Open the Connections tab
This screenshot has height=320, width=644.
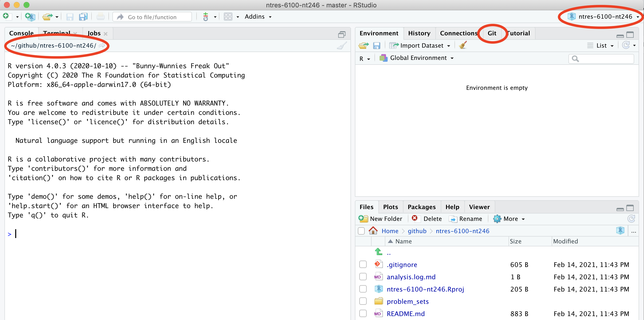459,33
